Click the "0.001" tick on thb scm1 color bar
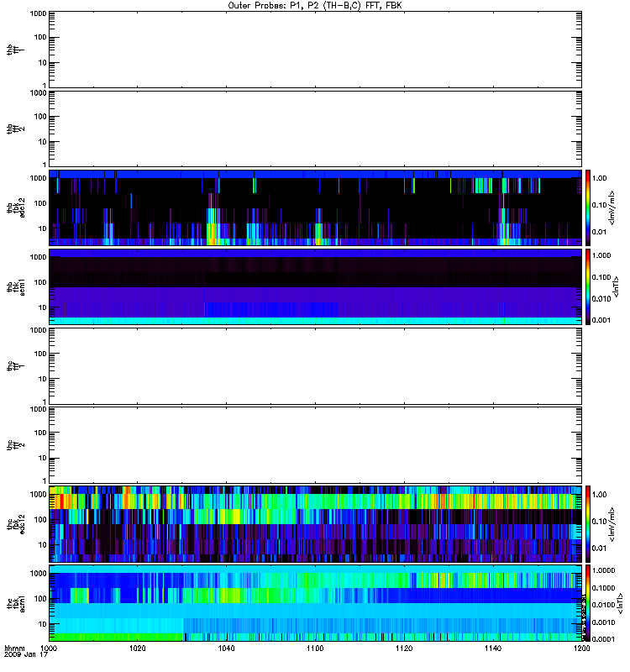The width and height of the screenshot is (630, 672). [601, 320]
